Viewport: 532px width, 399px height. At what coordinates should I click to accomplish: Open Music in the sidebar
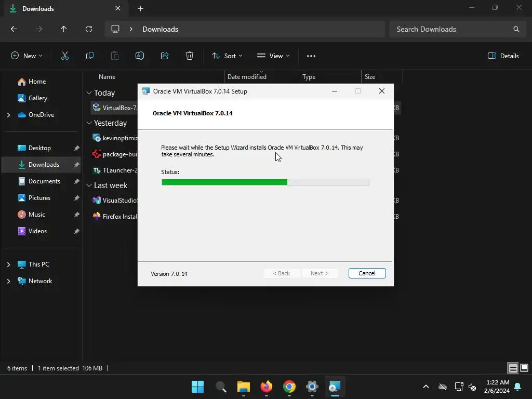pos(41,215)
